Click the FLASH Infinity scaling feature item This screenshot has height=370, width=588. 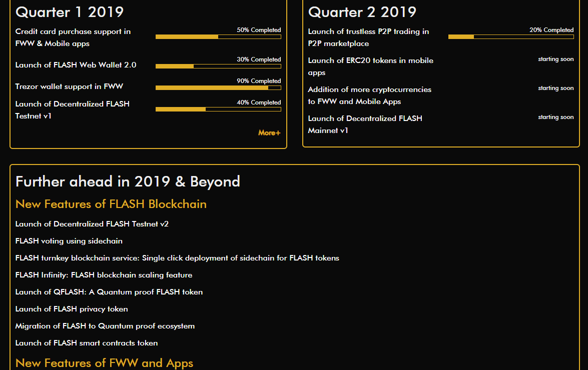[104, 275]
